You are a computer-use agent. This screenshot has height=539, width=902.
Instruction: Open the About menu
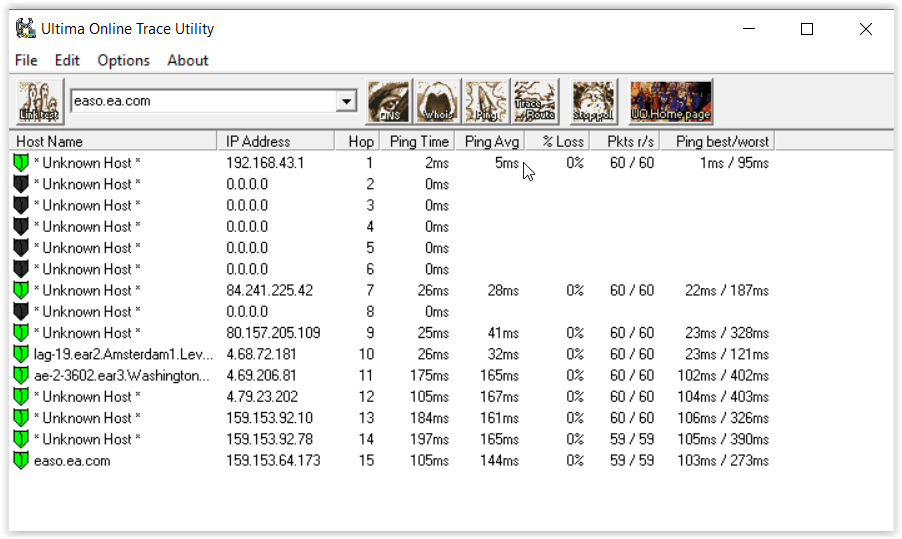point(188,60)
